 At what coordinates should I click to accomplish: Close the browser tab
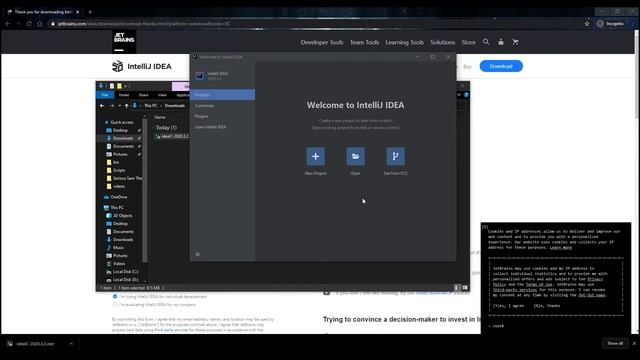tap(78, 12)
